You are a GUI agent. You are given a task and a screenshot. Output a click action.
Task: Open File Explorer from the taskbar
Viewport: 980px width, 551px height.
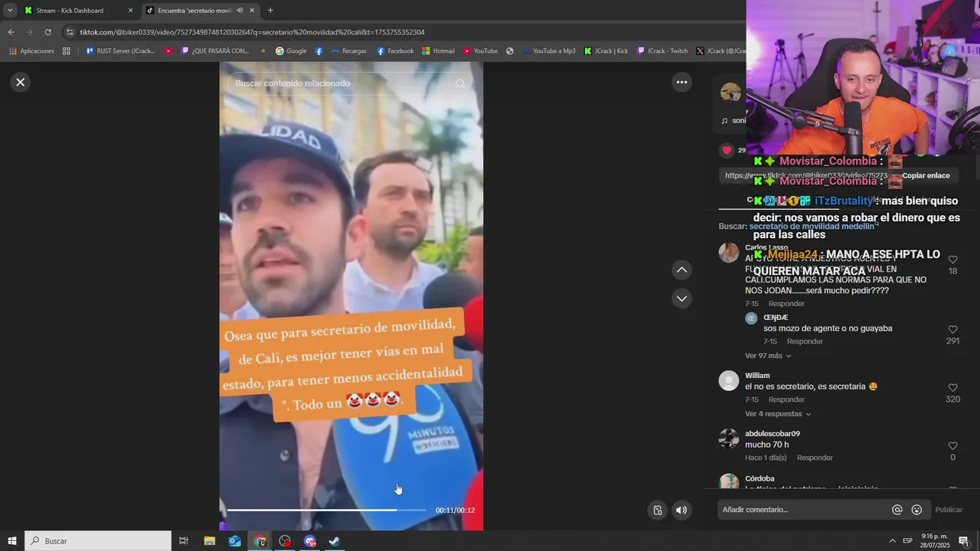[x=210, y=541]
